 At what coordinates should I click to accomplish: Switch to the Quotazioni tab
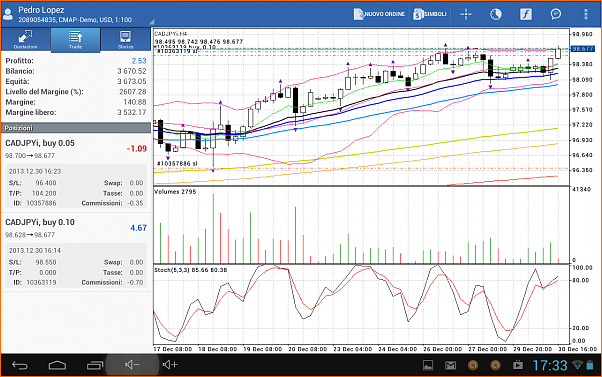coord(25,39)
